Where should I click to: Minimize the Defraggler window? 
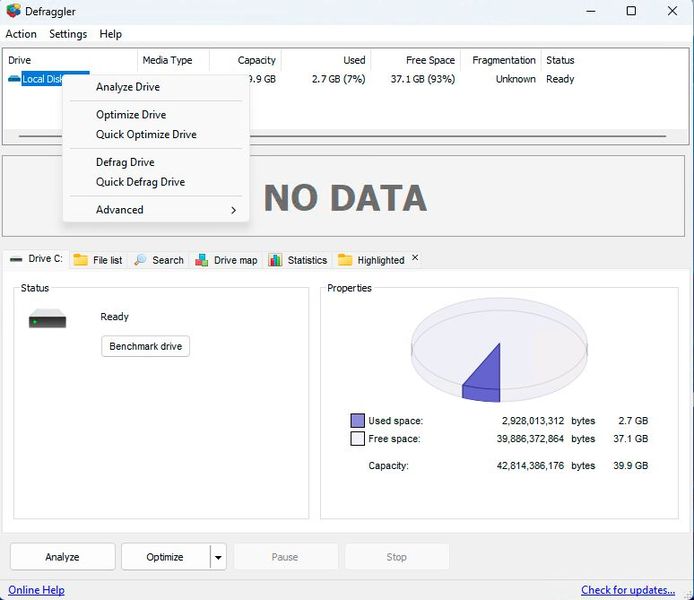point(590,11)
